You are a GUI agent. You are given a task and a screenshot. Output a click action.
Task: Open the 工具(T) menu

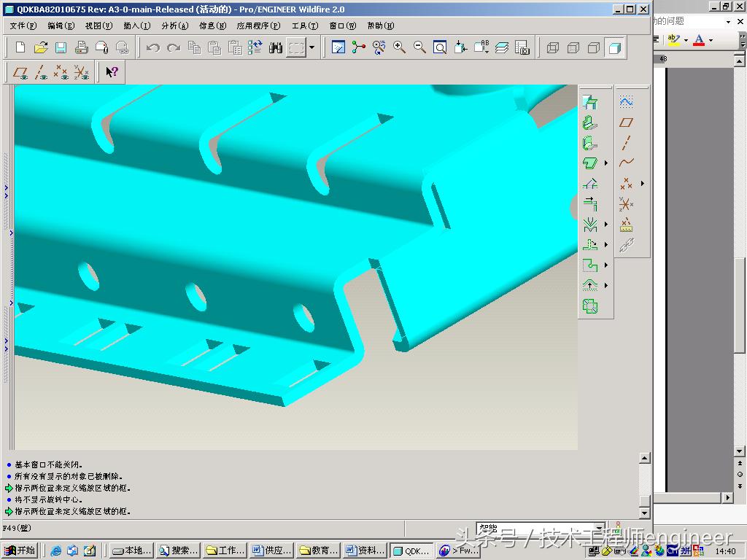tap(305, 26)
